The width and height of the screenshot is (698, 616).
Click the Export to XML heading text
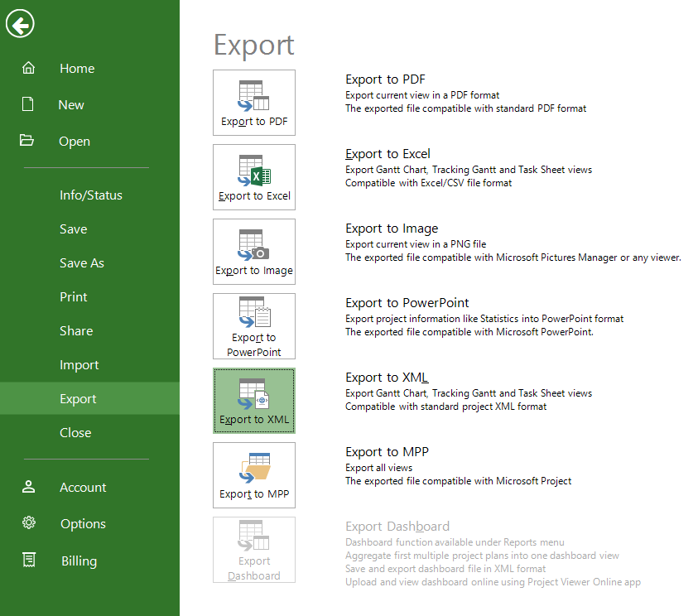(x=387, y=378)
